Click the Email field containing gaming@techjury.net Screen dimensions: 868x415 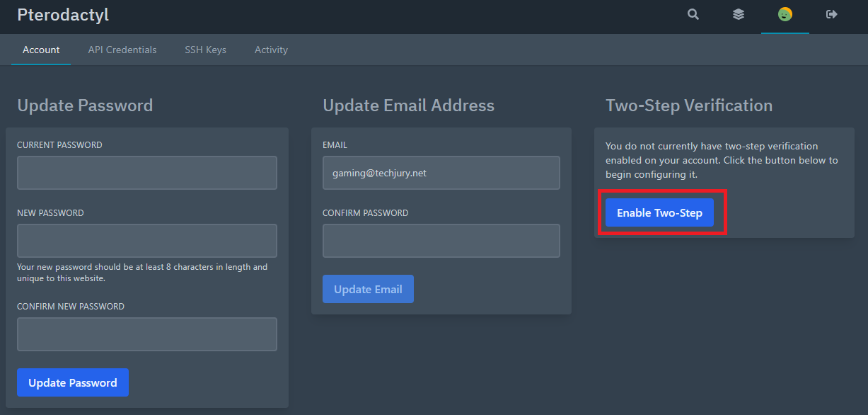(441, 173)
